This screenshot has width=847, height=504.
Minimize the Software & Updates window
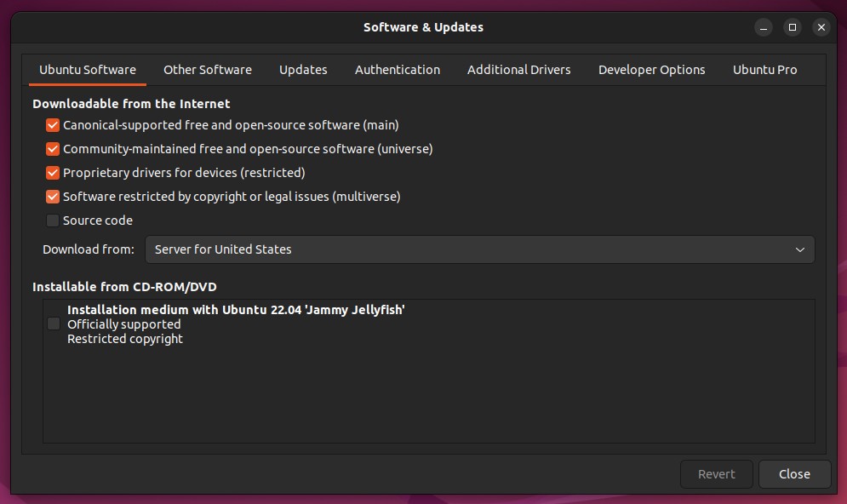[764, 27]
